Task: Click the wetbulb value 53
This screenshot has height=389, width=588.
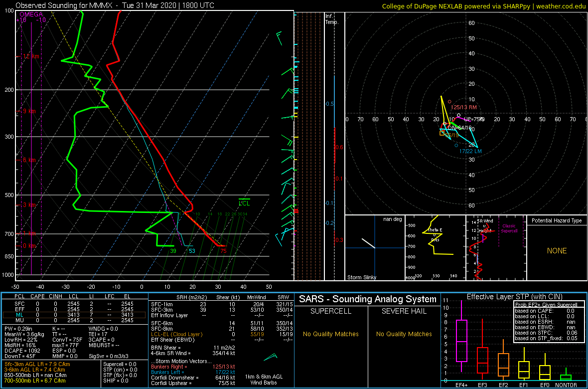Action: pos(192,251)
